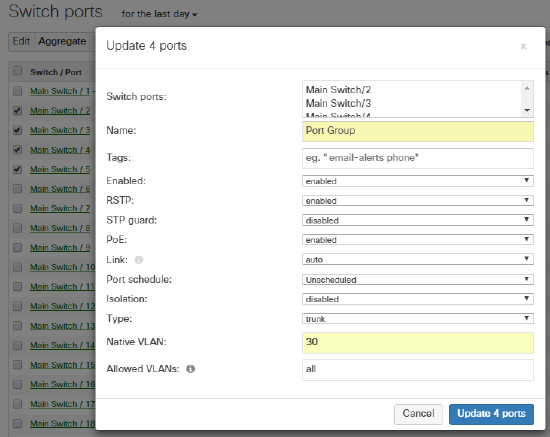550x437 pixels.
Task: Check the Main Switch / 7 checkbox
Action: pos(17,209)
